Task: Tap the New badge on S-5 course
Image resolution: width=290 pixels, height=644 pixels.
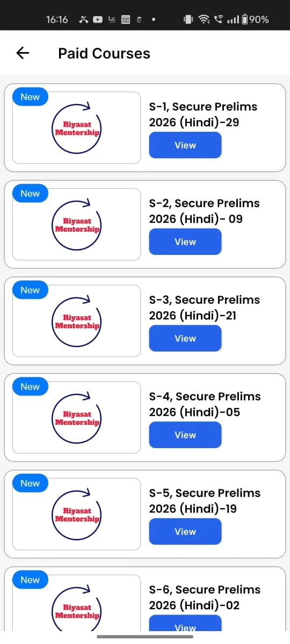Action: pyautogui.click(x=30, y=484)
